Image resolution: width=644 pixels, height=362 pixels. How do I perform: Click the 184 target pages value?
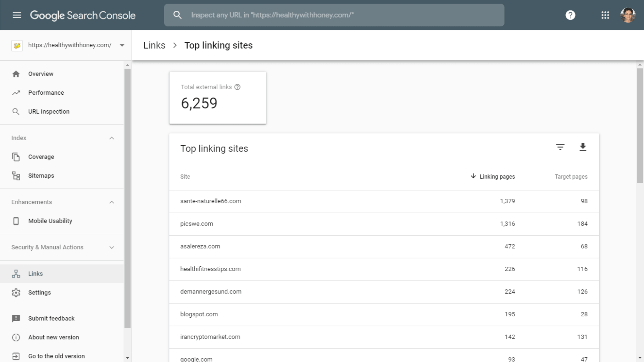click(x=582, y=224)
